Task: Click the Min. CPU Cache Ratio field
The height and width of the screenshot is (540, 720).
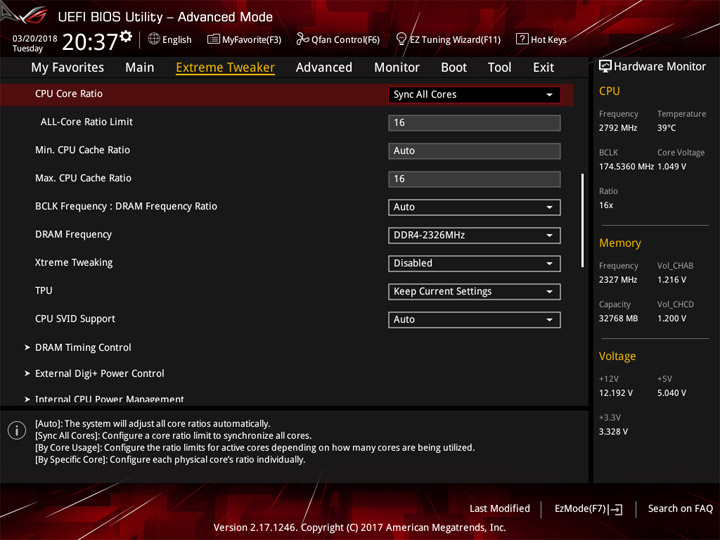Action: click(x=474, y=151)
